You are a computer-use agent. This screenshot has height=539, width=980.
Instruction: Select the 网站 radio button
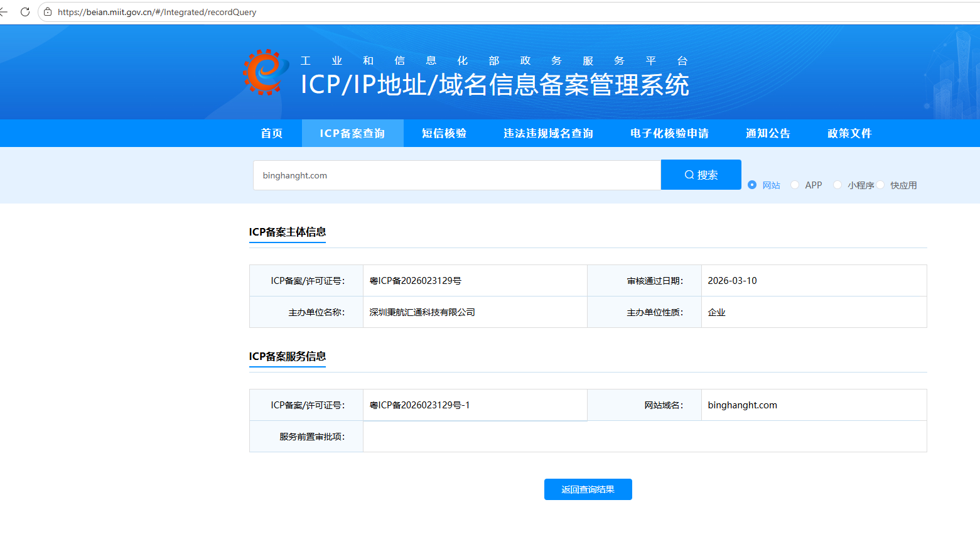[751, 185]
